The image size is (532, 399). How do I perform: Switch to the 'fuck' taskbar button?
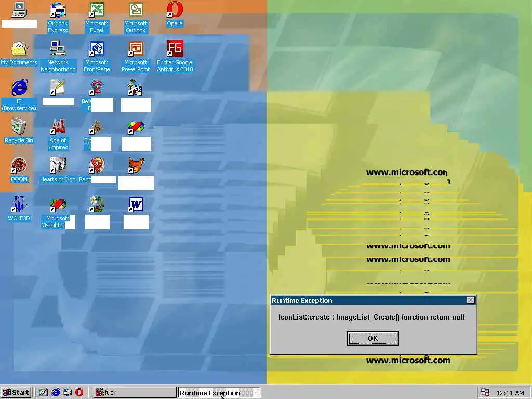pos(135,393)
